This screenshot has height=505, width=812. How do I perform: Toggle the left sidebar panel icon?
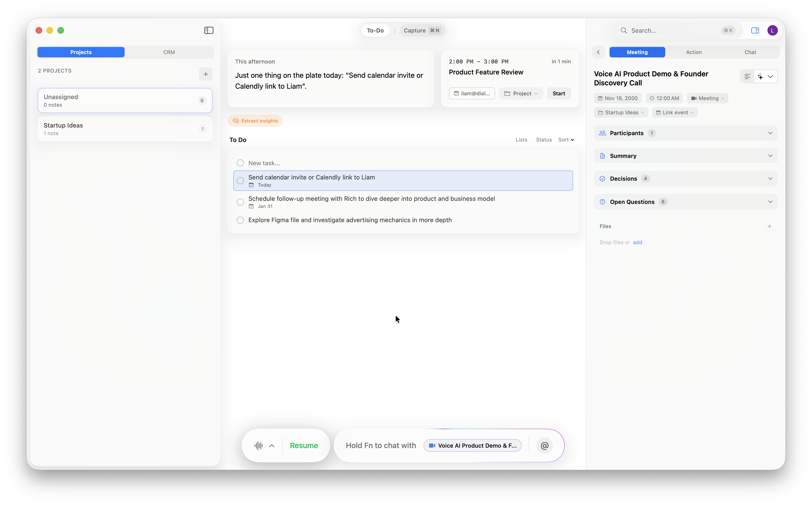click(209, 30)
